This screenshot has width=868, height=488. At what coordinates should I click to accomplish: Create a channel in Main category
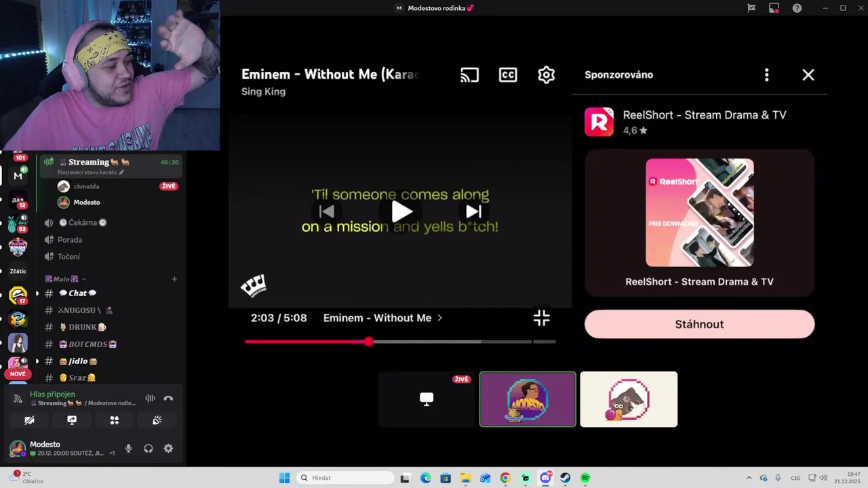click(x=174, y=279)
